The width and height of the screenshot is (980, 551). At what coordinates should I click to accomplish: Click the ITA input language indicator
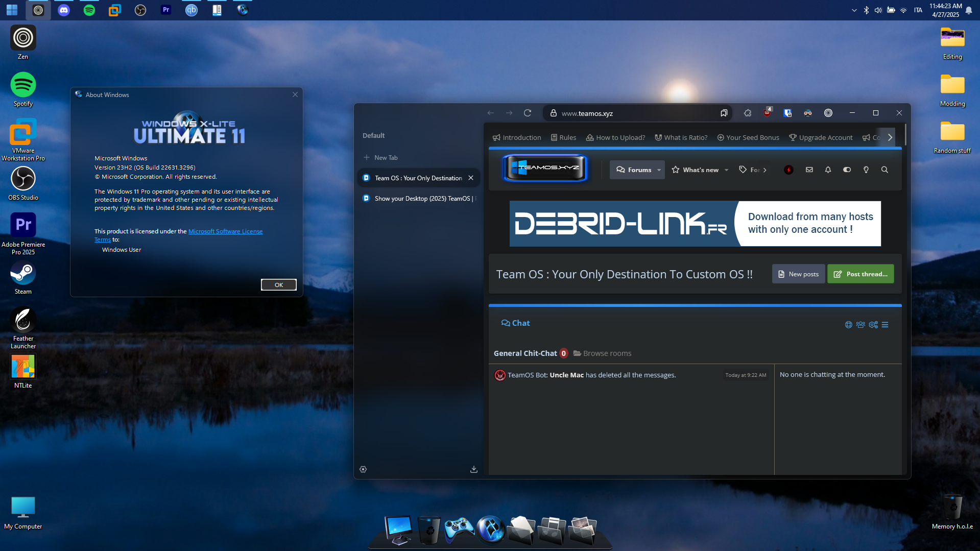pyautogui.click(x=918, y=10)
